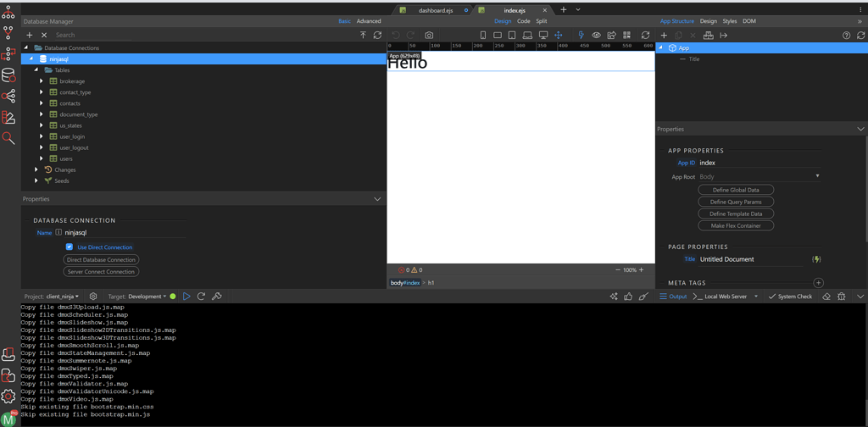Switch to the Code view tab
The height and width of the screenshot is (427, 868).
(524, 21)
